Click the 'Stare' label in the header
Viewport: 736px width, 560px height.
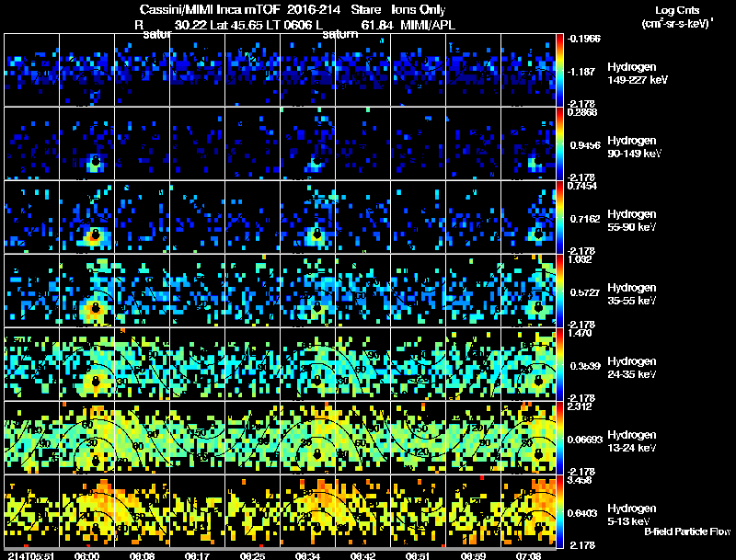[x=365, y=10]
